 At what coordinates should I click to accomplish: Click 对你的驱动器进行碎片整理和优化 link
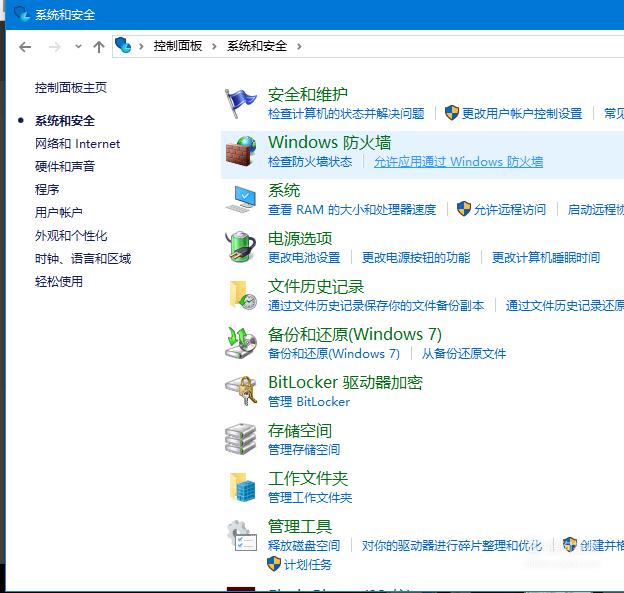point(452,545)
